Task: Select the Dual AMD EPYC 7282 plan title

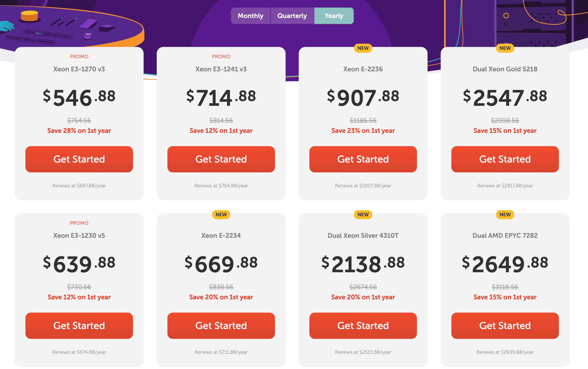Action: pos(505,235)
